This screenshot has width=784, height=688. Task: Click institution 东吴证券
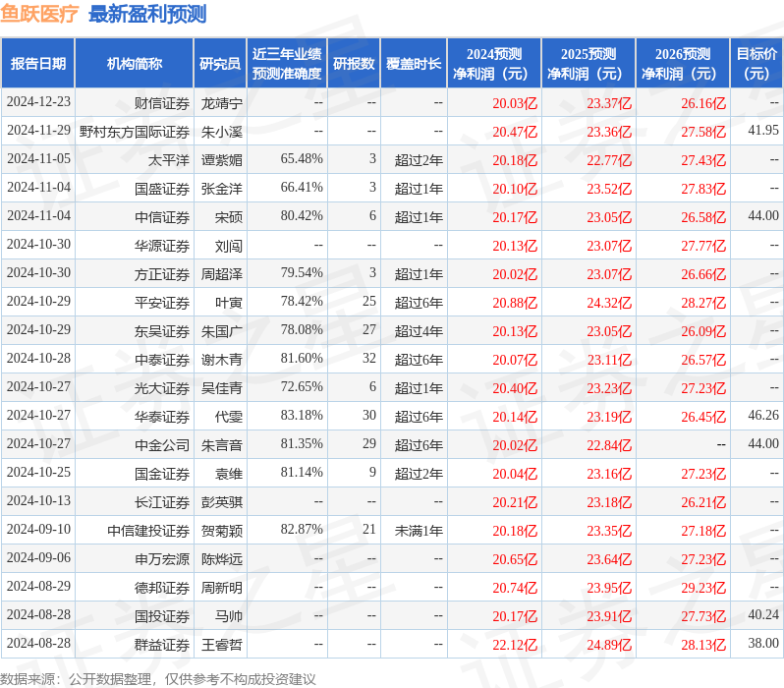pyautogui.click(x=162, y=332)
